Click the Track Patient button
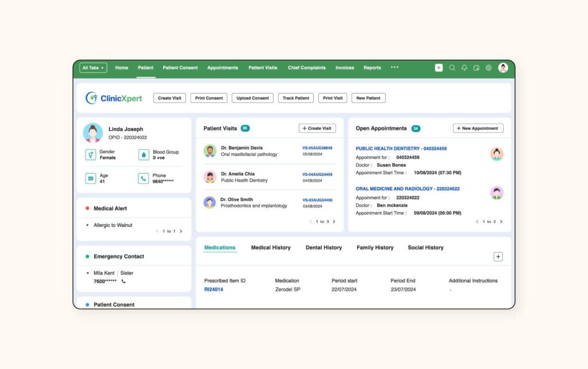The height and width of the screenshot is (369, 588). click(x=296, y=98)
